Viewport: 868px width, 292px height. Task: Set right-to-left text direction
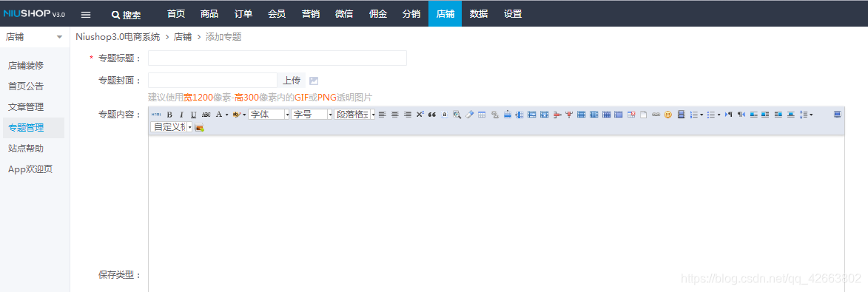(741, 115)
